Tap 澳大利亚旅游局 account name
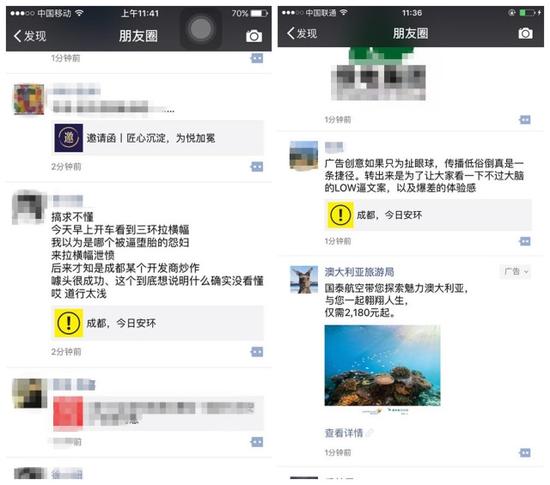The width and height of the screenshot is (550, 485). 359,272
